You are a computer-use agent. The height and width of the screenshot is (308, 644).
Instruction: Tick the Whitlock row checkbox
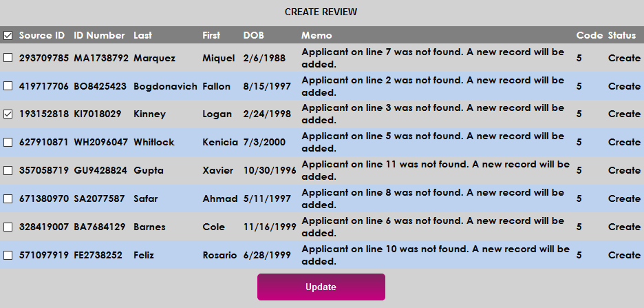point(8,143)
